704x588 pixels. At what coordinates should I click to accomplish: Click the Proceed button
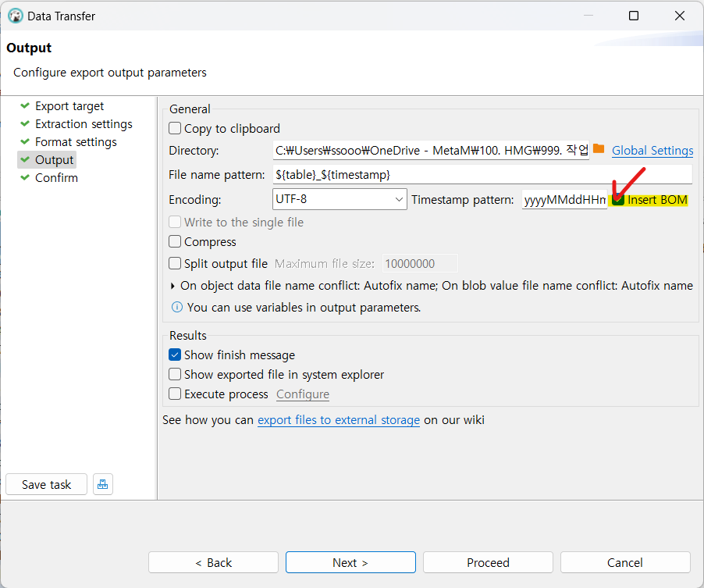pyautogui.click(x=488, y=562)
